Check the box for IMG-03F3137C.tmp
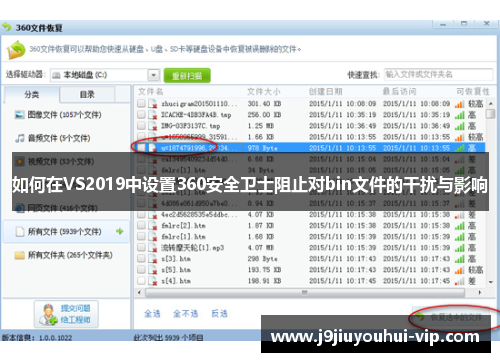This screenshot has width=500, height=362. tap(141, 125)
